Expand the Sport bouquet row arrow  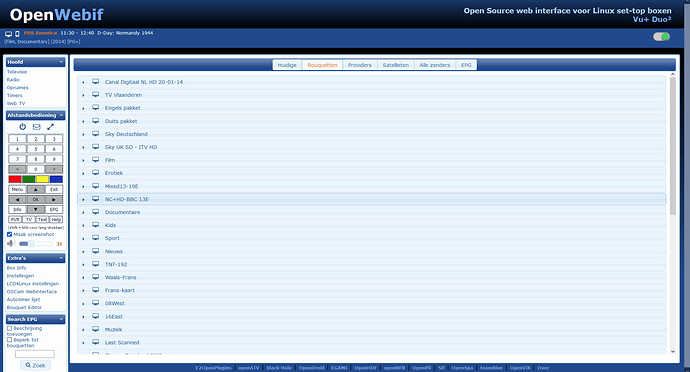(83, 239)
